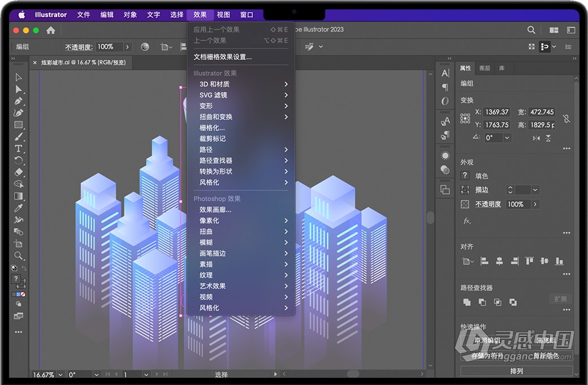Click the Unite mode in the 路径查找器 panel
The image size is (588, 385).
click(x=466, y=302)
